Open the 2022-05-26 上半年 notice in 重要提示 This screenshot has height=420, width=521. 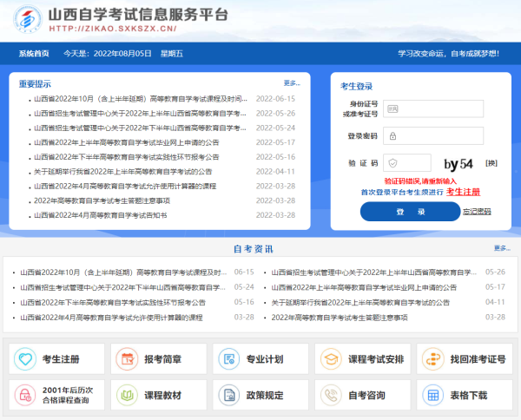pyautogui.click(x=140, y=113)
